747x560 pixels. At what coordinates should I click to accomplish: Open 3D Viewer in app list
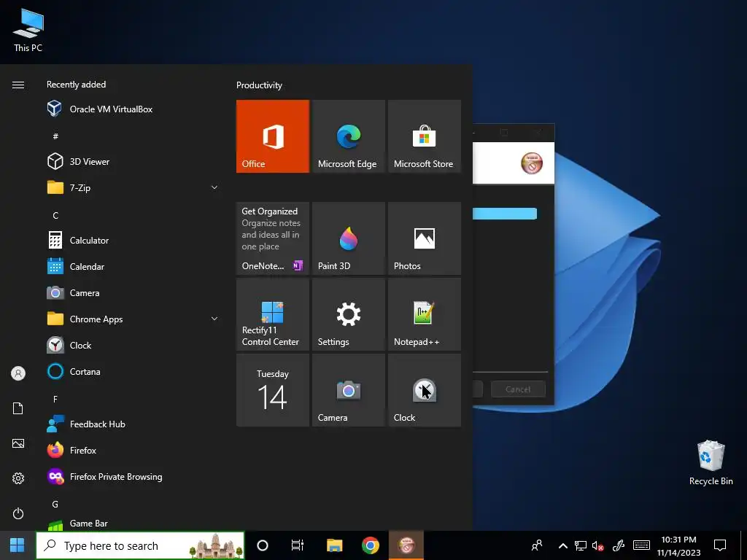coord(133,161)
